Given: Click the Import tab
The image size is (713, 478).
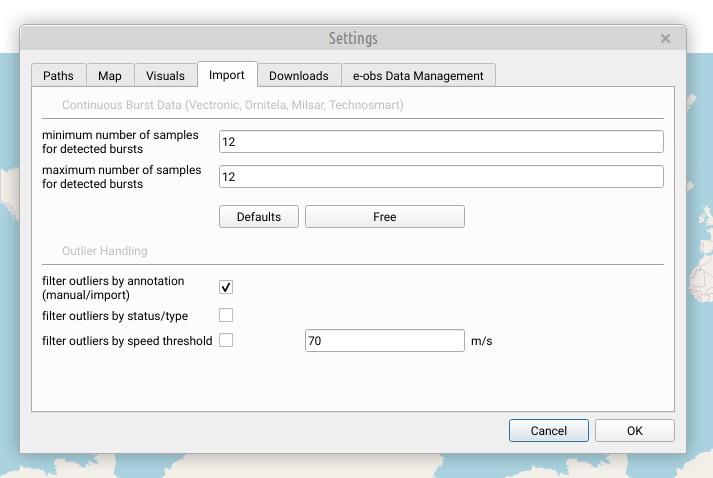Looking at the screenshot, I should point(227,75).
